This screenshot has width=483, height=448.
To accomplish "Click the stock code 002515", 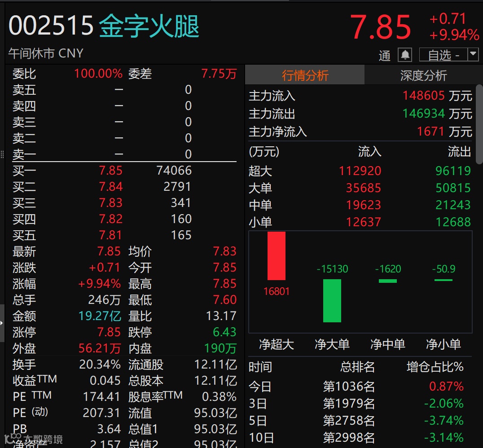I will click(51, 26).
